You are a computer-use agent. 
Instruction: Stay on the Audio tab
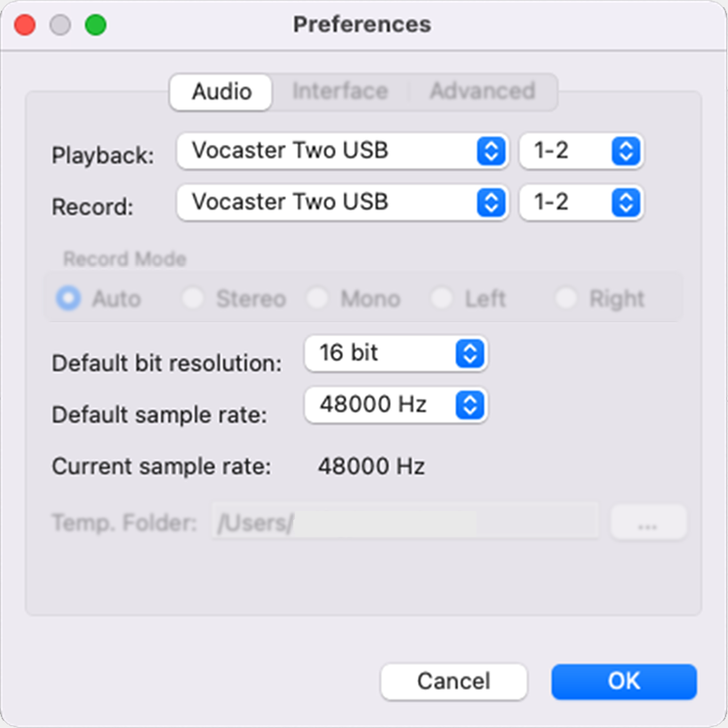pyautogui.click(x=220, y=92)
